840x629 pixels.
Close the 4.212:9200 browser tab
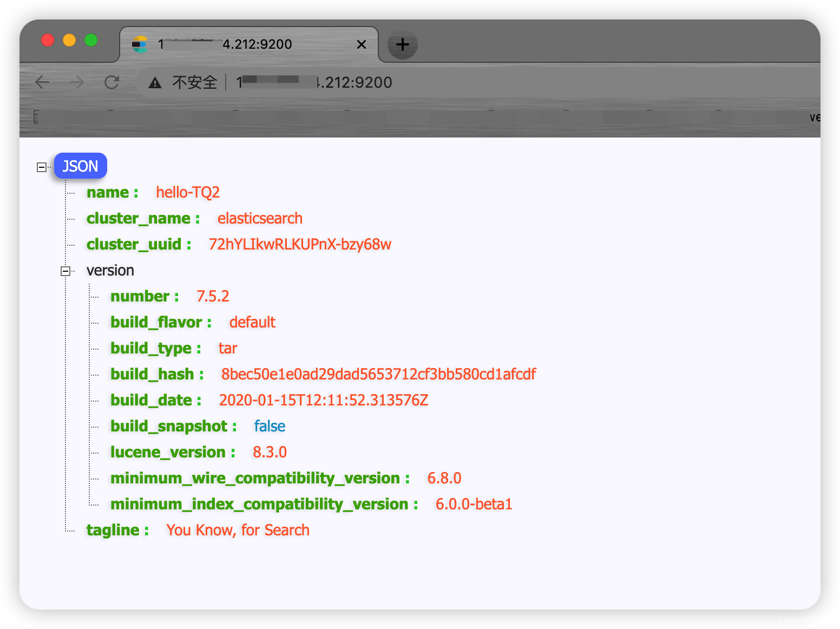362,44
